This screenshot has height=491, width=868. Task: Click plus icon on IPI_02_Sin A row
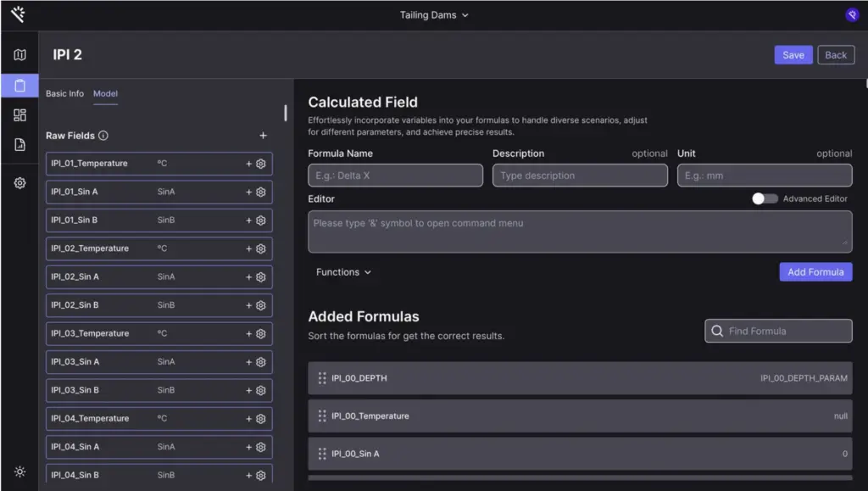click(x=249, y=277)
